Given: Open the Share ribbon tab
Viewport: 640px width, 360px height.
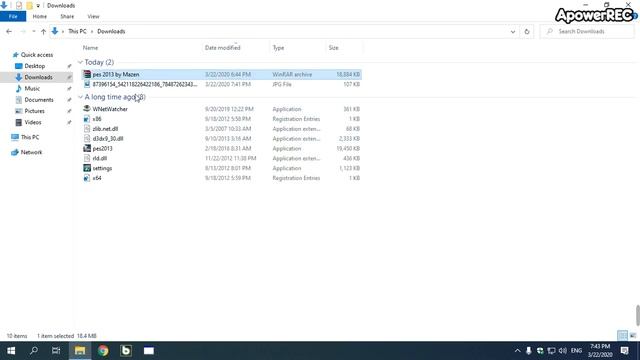Looking at the screenshot, I should tap(67, 16).
